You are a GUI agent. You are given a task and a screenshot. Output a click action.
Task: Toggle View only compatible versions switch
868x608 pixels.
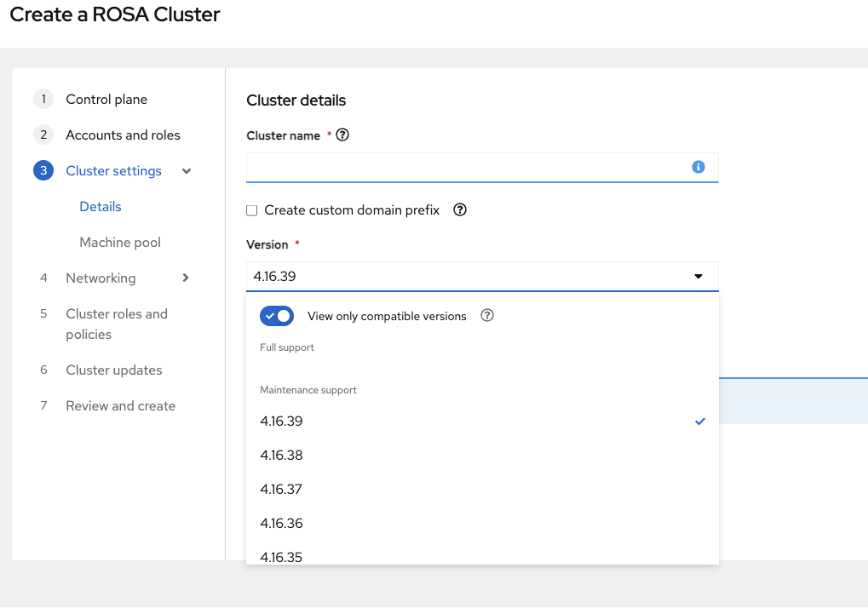coord(277,316)
